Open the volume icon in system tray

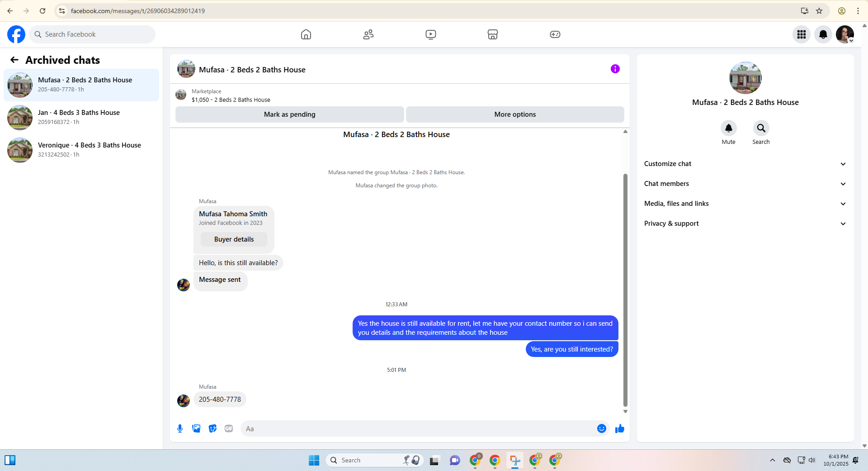point(812,460)
